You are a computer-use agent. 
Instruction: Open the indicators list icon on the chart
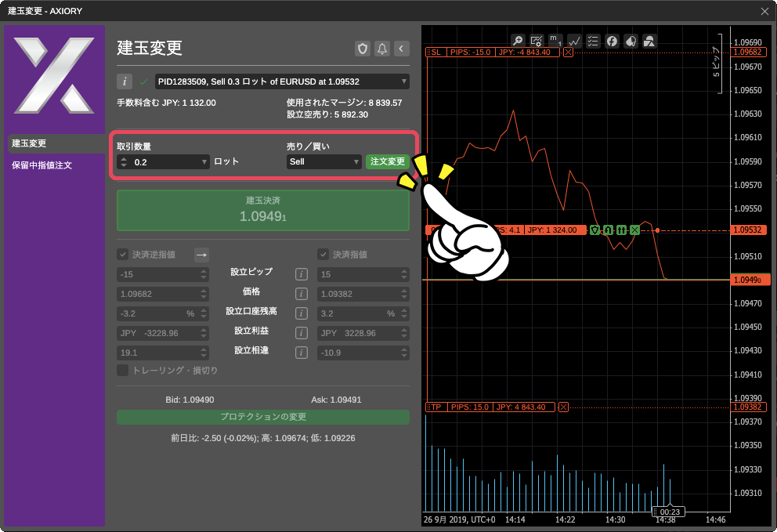(x=593, y=41)
